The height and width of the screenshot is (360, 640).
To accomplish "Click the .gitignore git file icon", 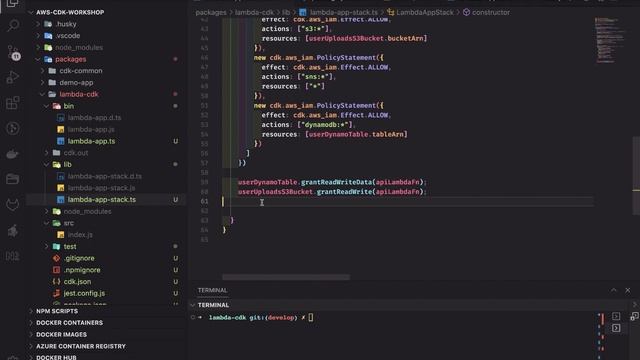I will 56,258.
